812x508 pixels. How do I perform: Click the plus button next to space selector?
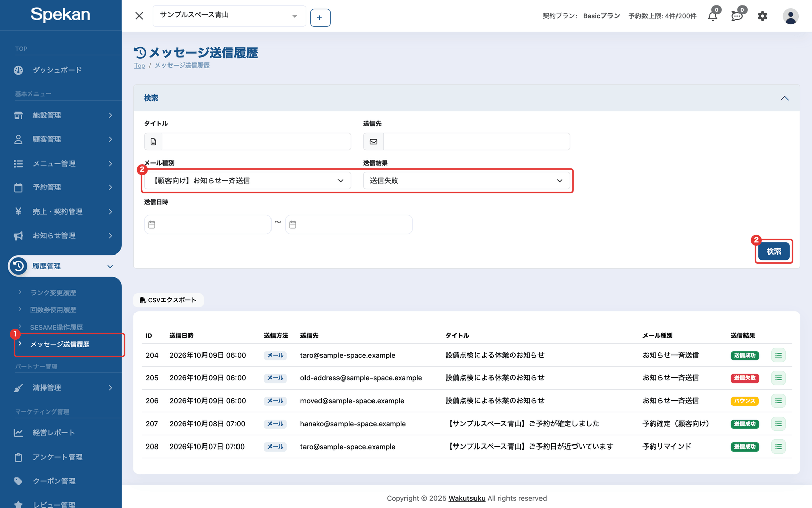coord(320,18)
